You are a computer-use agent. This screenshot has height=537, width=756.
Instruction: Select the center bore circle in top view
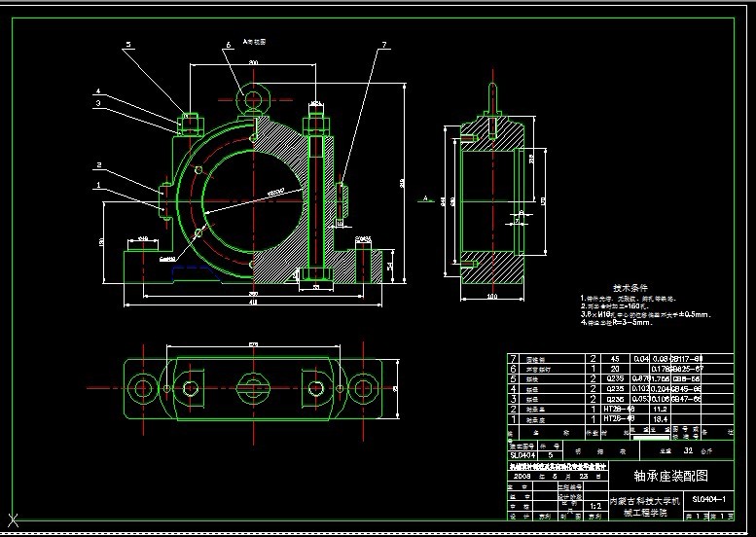pos(253,387)
